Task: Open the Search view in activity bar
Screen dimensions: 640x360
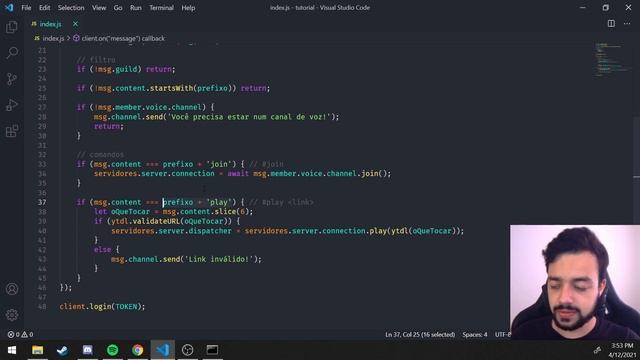Action: (12, 53)
